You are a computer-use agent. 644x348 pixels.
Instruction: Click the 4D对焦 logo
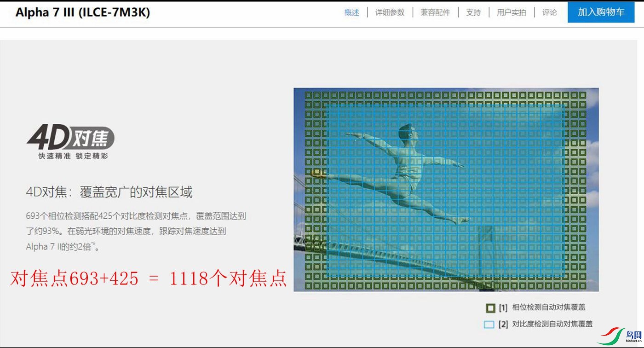point(70,137)
